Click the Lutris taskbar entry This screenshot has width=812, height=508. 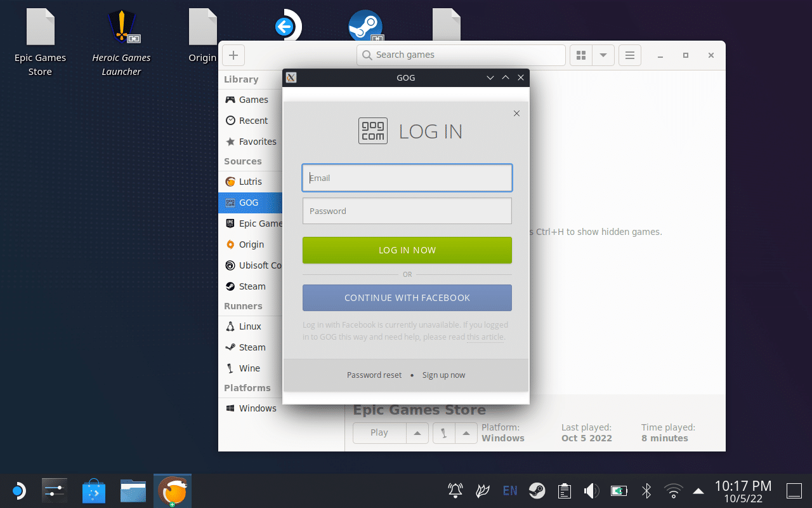click(x=173, y=491)
